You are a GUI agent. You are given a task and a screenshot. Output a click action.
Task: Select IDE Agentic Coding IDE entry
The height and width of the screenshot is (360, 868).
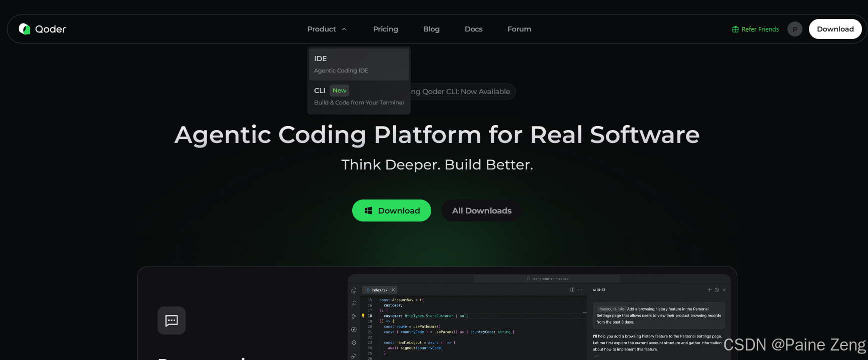point(359,64)
